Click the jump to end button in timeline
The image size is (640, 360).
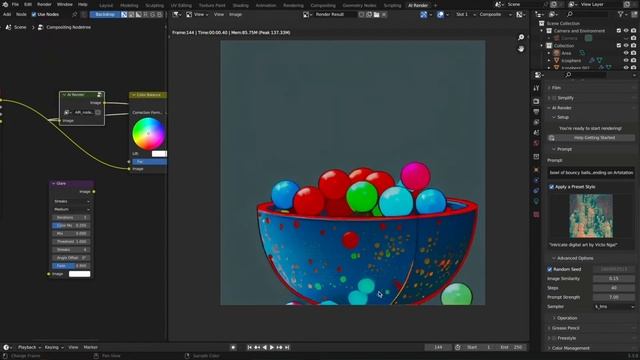pos(287,347)
